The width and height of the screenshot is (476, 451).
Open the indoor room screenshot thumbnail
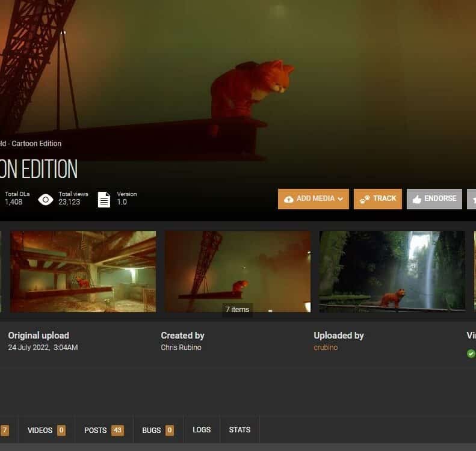[x=83, y=271]
